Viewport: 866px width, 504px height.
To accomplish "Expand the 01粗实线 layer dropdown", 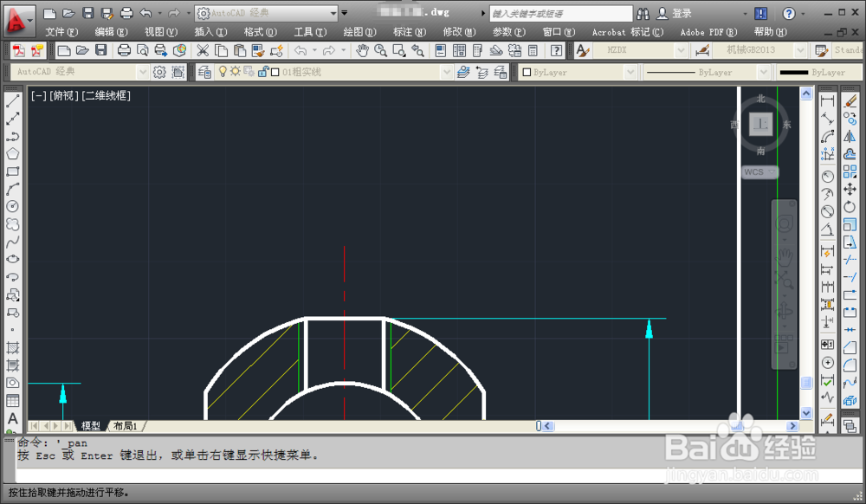I will [446, 72].
